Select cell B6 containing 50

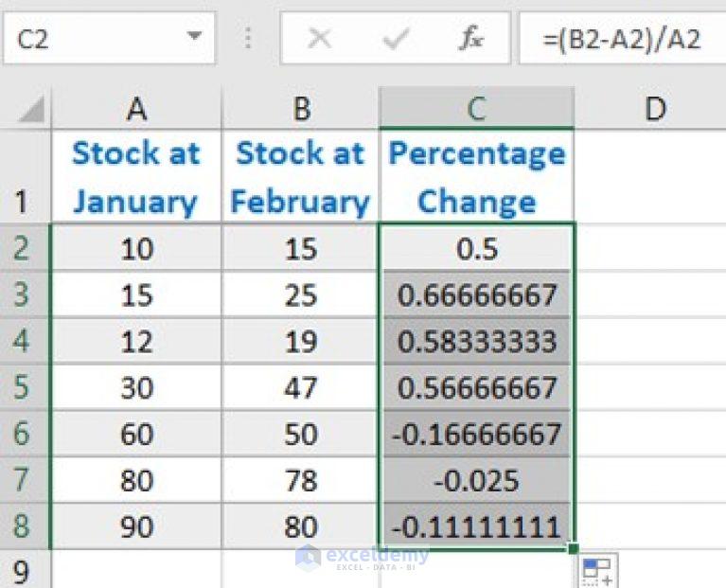[300, 434]
